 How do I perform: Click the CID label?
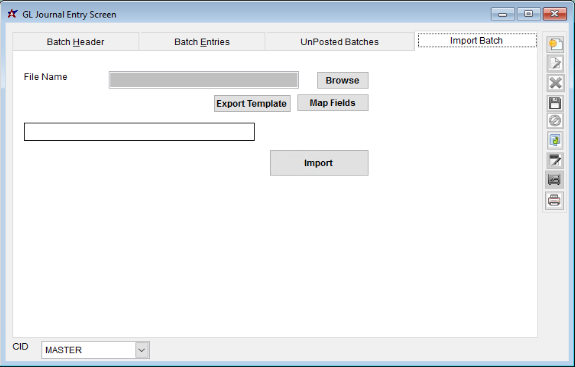tap(21, 347)
